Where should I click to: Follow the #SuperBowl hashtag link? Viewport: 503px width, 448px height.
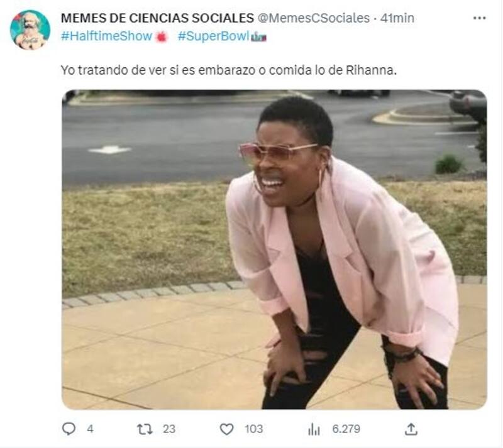pyautogui.click(x=213, y=36)
